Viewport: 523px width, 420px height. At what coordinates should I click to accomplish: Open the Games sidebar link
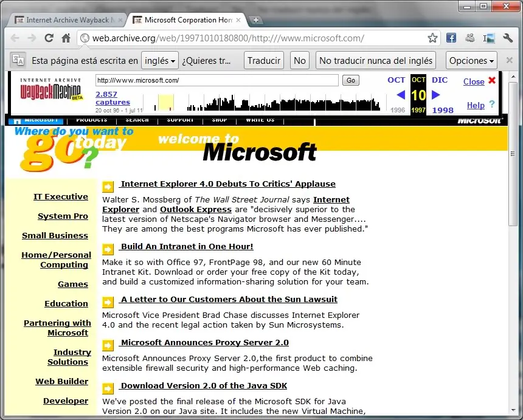tap(73, 284)
